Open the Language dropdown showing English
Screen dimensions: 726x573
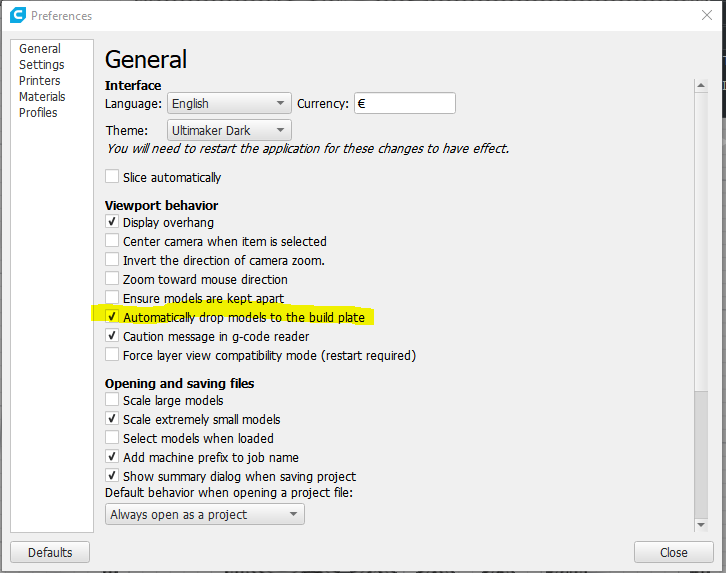coord(229,103)
